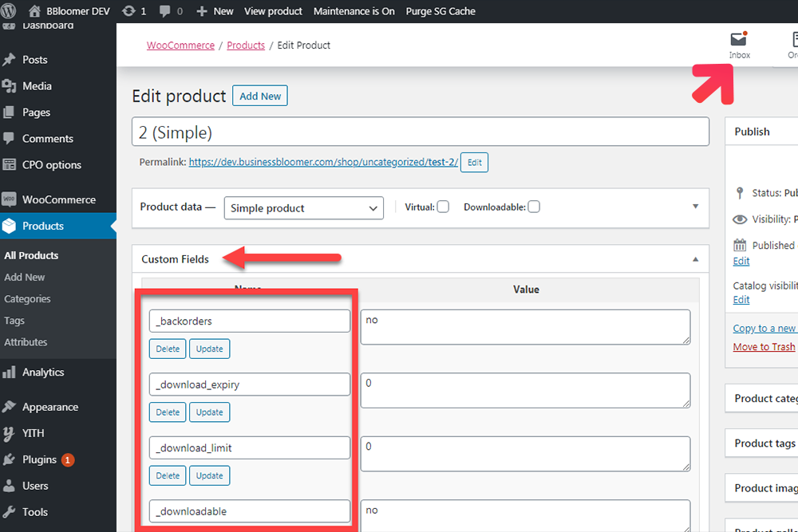Click the WooCommerce logo icon in sidebar
The width and height of the screenshot is (798, 532).
(9, 199)
